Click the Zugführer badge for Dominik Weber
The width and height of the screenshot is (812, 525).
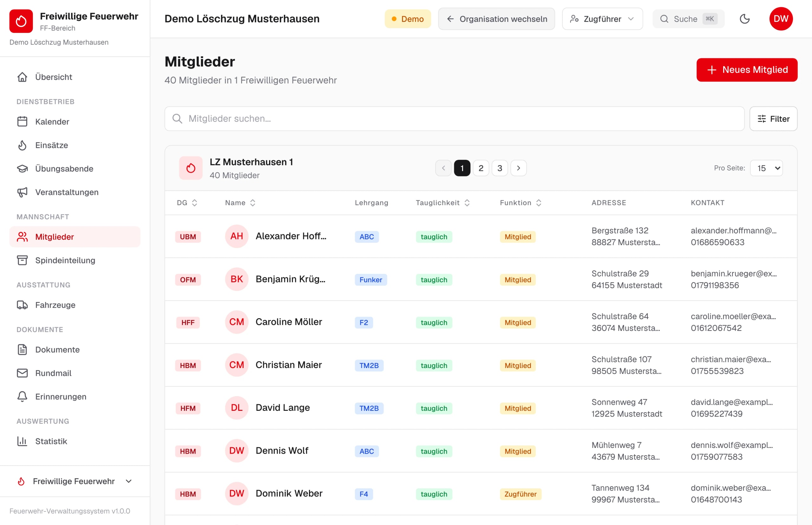click(x=520, y=494)
